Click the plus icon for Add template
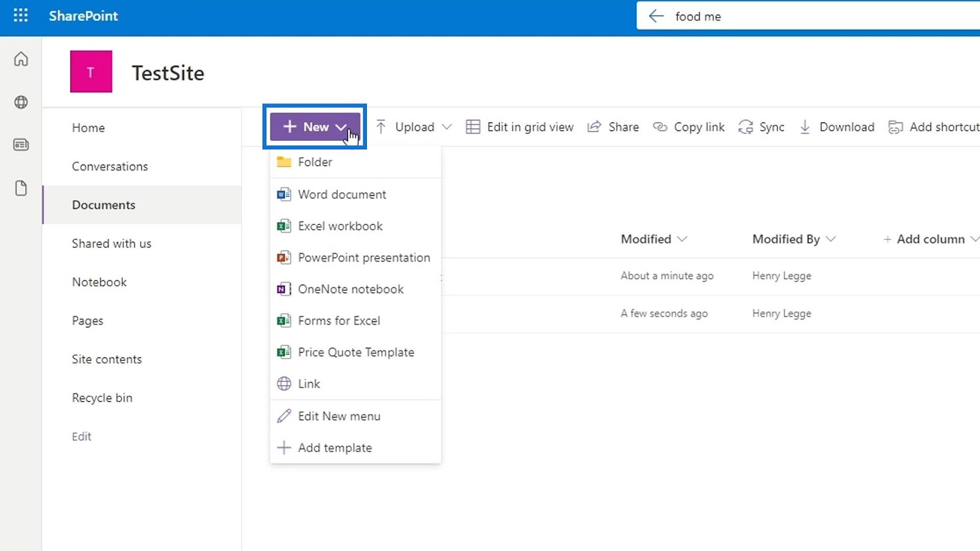Viewport: 980px width, 551px height. click(284, 448)
